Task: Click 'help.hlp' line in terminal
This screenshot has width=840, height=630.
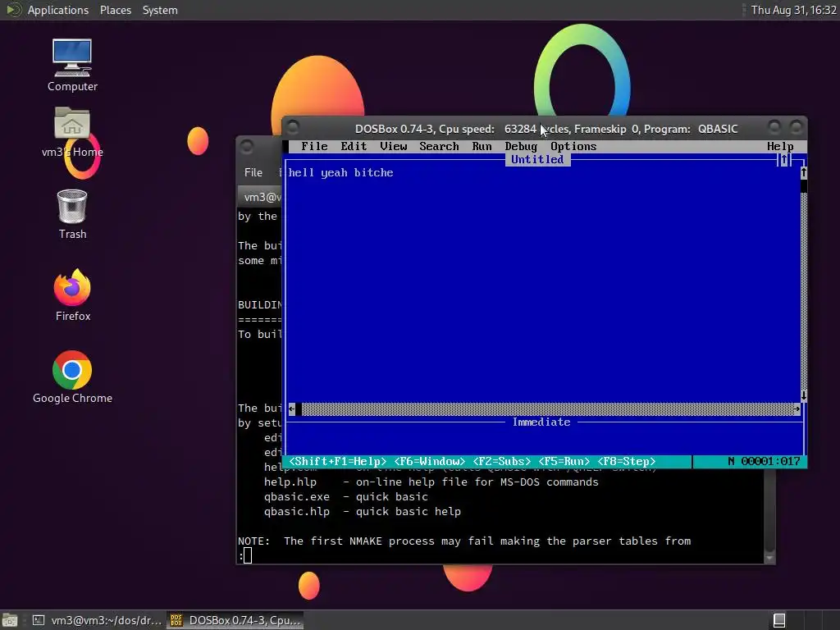Action: [431, 482]
